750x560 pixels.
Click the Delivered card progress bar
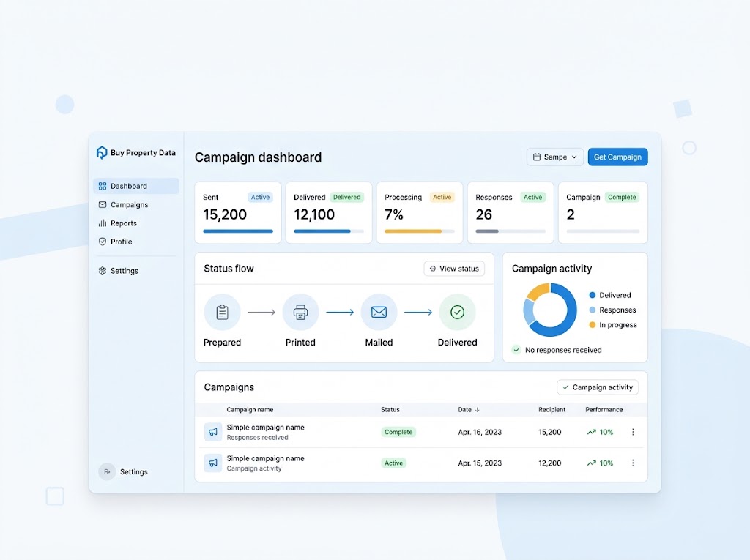click(x=329, y=231)
